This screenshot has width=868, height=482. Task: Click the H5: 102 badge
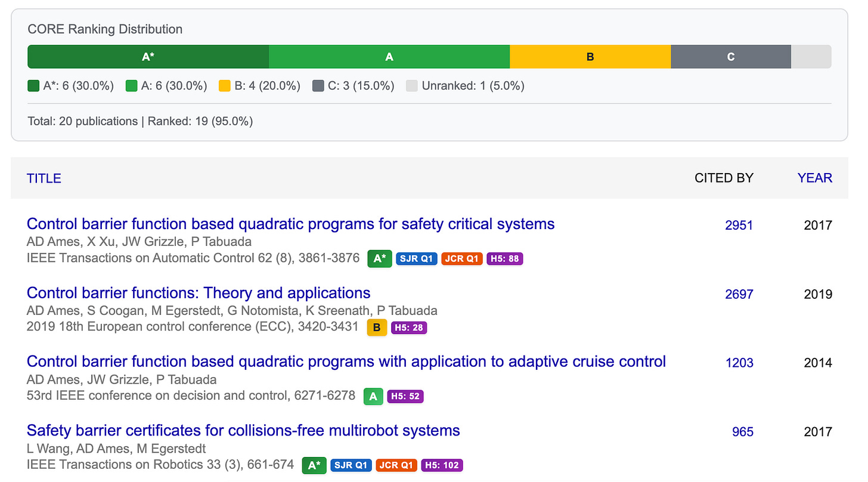[x=442, y=465]
